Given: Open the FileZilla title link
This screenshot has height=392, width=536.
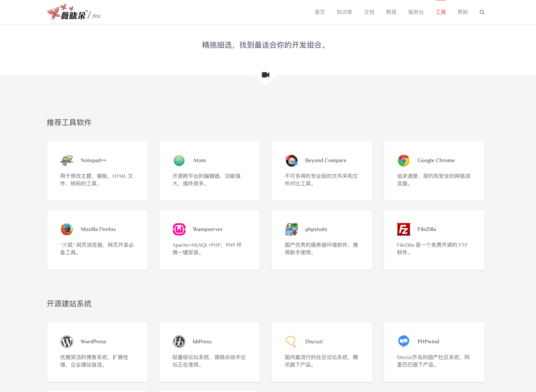Looking at the screenshot, I should click(427, 229).
